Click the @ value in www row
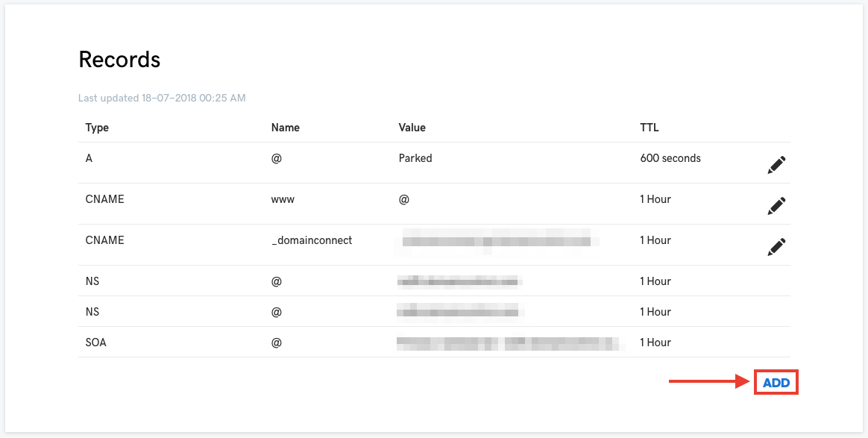Viewport: 868px width, 438px height. point(404,199)
